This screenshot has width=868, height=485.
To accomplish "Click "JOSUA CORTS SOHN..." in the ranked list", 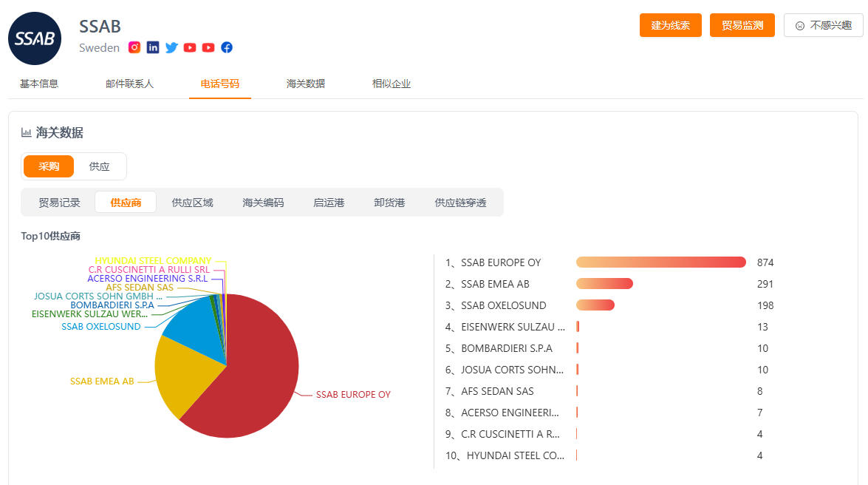I will click(x=512, y=370).
